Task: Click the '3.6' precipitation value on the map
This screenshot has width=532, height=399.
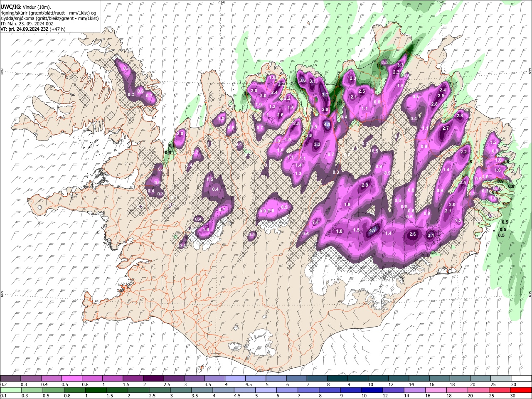Action: (x=303, y=81)
